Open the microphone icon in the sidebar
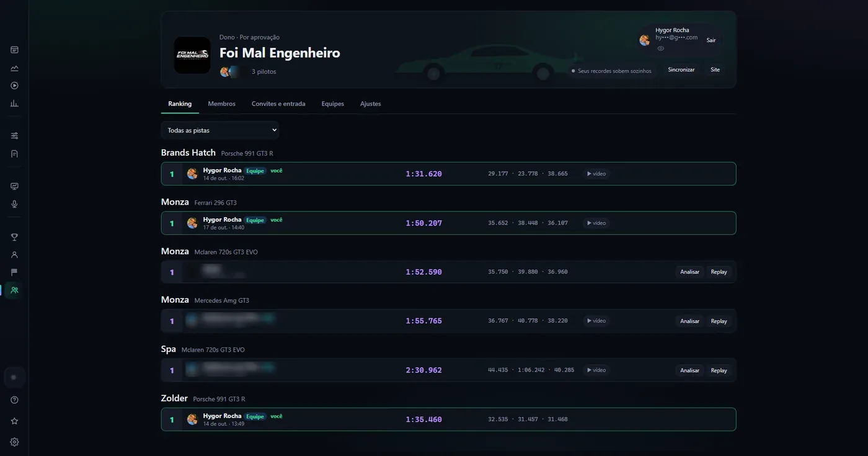Screen dimensions: 868x456 tap(14, 204)
